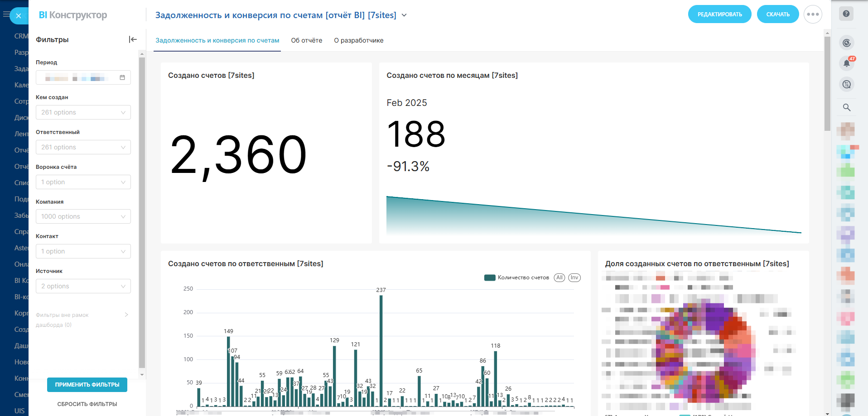Switch to the Об отчёте tab
This screenshot has width=868, height=416.
tap(307, 40)
